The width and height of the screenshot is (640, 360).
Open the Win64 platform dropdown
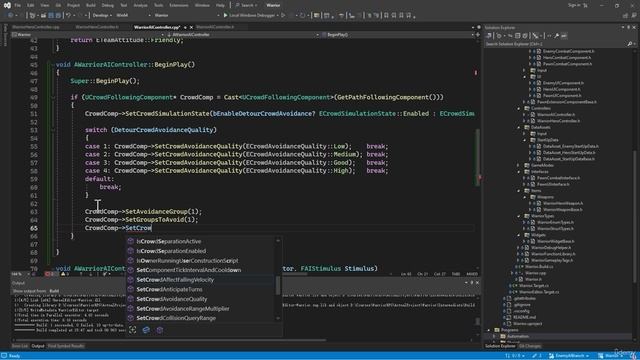click(133, 16)
